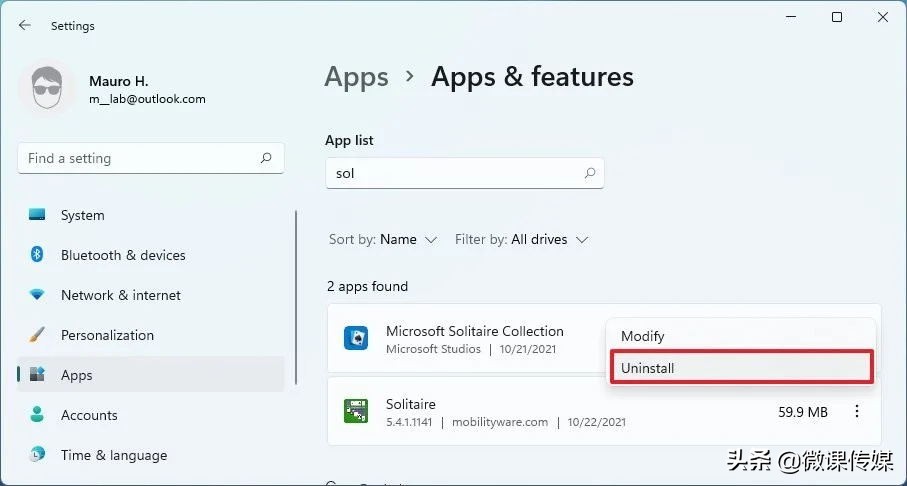Click the Microsoft Studios publisher text
The height and width of the screenshot is (486, 907).
click(x=433, y=349)
